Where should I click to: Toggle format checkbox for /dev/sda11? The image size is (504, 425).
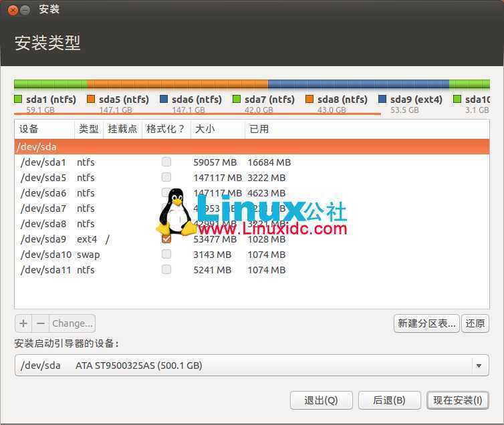[166, 269]
